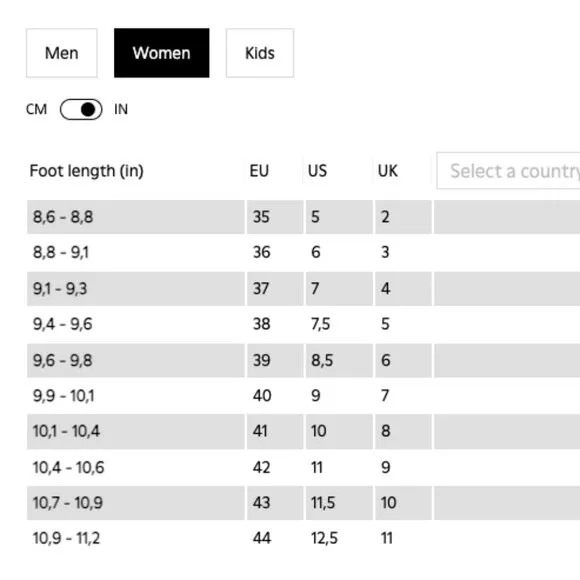Viewport: 580px width, 580px height.
Task: Open the Select a country dropdown
Action: click(508, 171)
